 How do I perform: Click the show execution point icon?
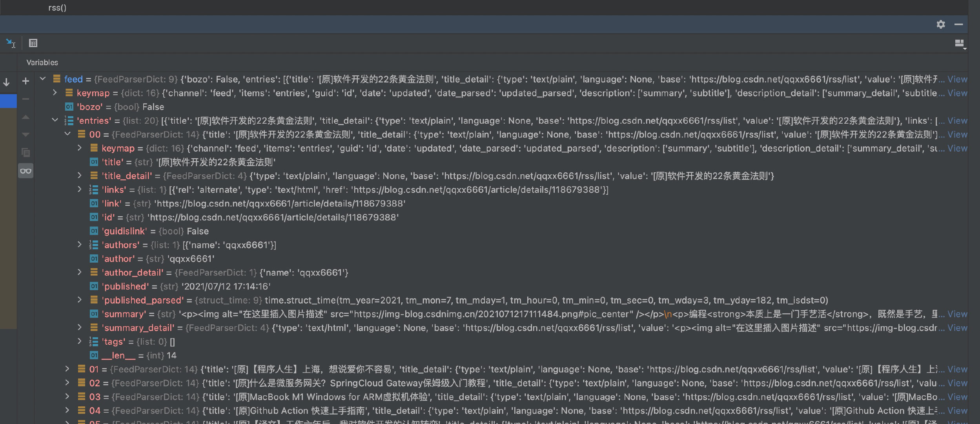pyautogui.click(x=10, y=43)
